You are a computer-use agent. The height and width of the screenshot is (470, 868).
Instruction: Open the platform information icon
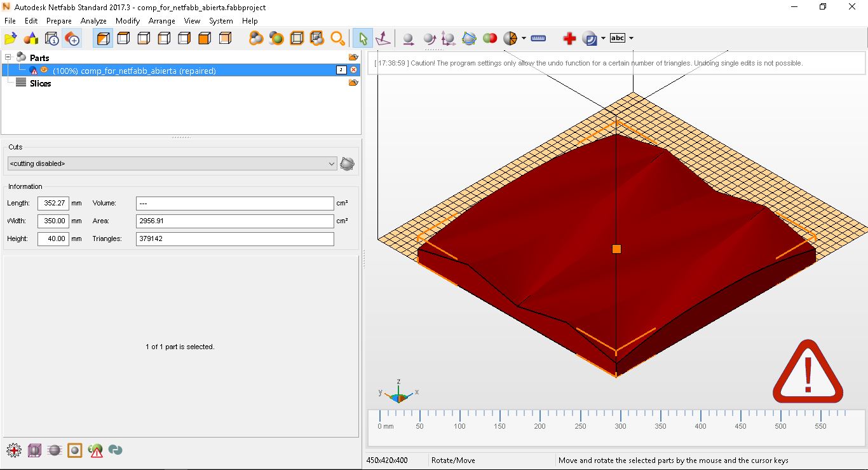pos(52,39)
